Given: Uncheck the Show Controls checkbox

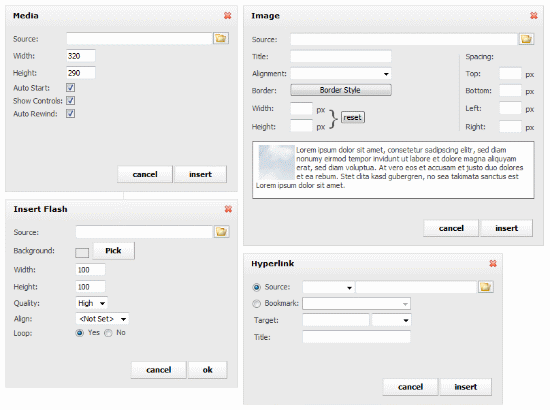Looking at the screenshot, I should [x=71, y=101].
